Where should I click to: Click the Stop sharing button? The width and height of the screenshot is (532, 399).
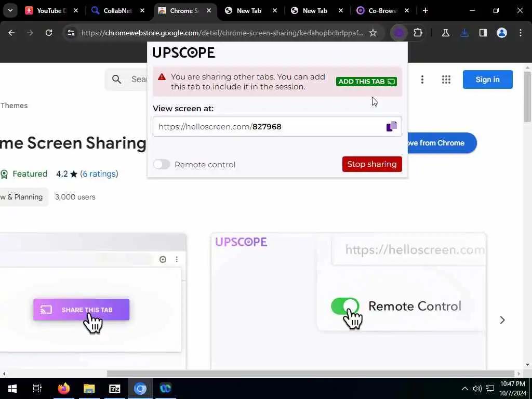click(x=372, y=164)
